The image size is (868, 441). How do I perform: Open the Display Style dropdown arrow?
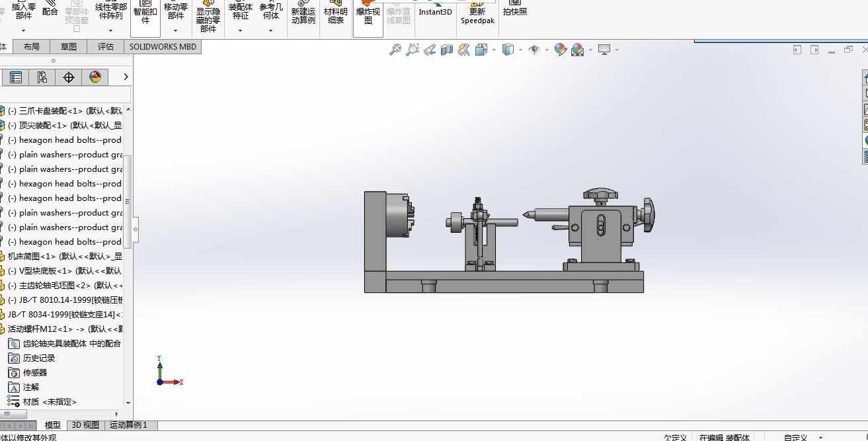520,50
